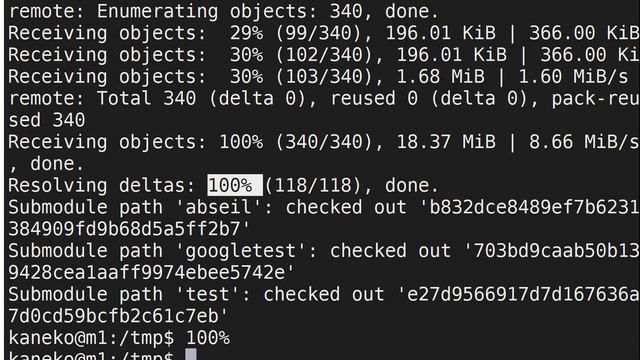This screenshot has height=360, width=640.
Task: Click '(102/340)' in receiving objects line
Action: pyautogui.click(x=324, y=55)
